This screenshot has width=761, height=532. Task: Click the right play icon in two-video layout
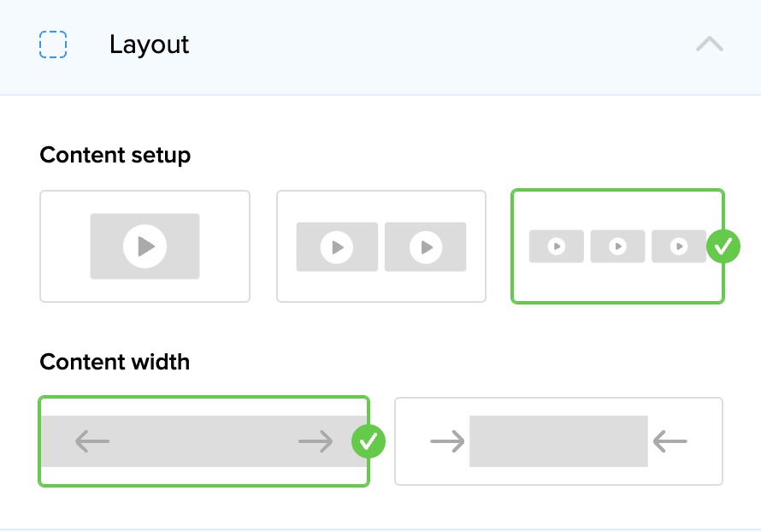[425, 247]
